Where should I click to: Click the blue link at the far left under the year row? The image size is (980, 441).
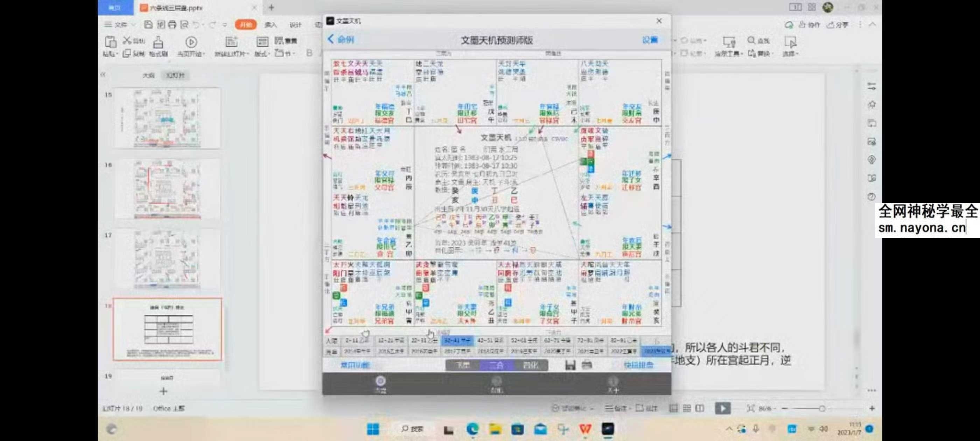(355, 365)
